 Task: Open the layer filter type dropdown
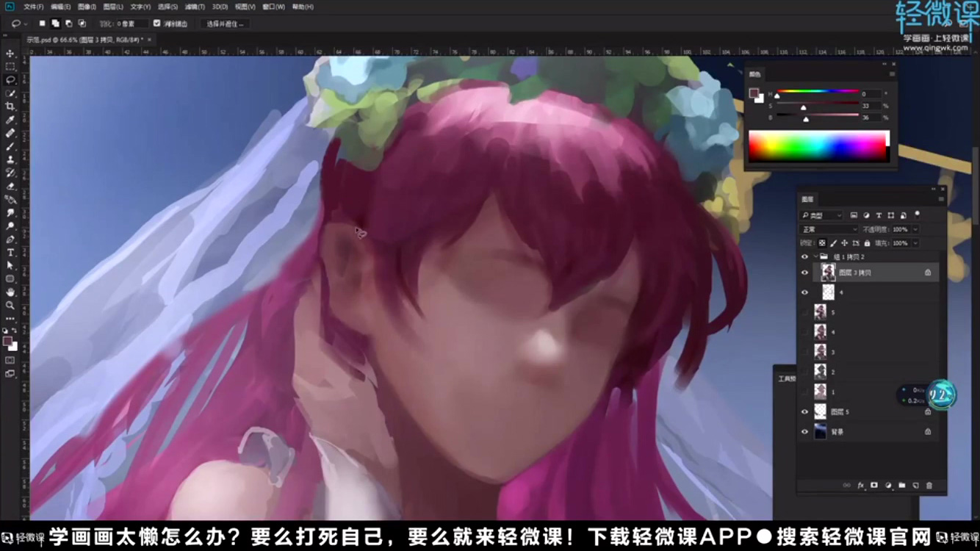821,215
